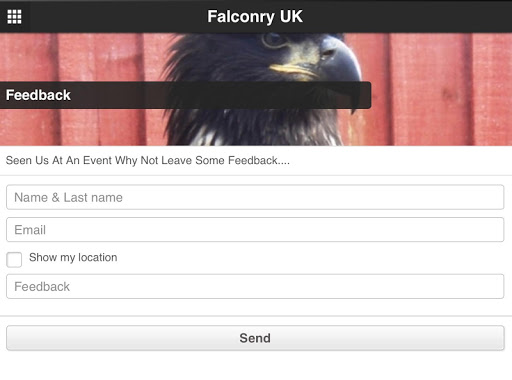Focus the Email input field
Image resolution: width=512 pixels, height=380 pixels.
tap(255, 230)
